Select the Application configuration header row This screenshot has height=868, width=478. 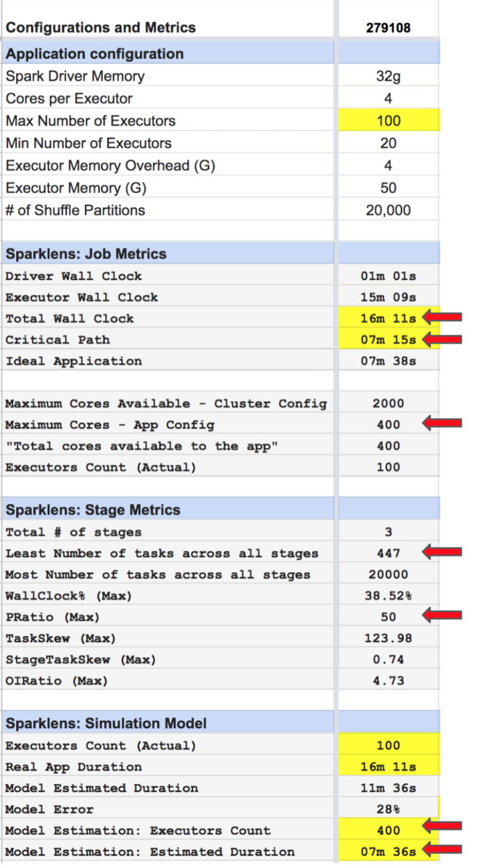(222, 54)
